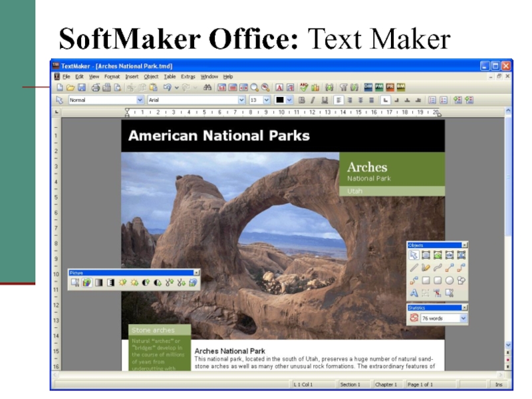Expand the Arial font name dropdown
Viewport: 532px width, 399px height.
242,100
